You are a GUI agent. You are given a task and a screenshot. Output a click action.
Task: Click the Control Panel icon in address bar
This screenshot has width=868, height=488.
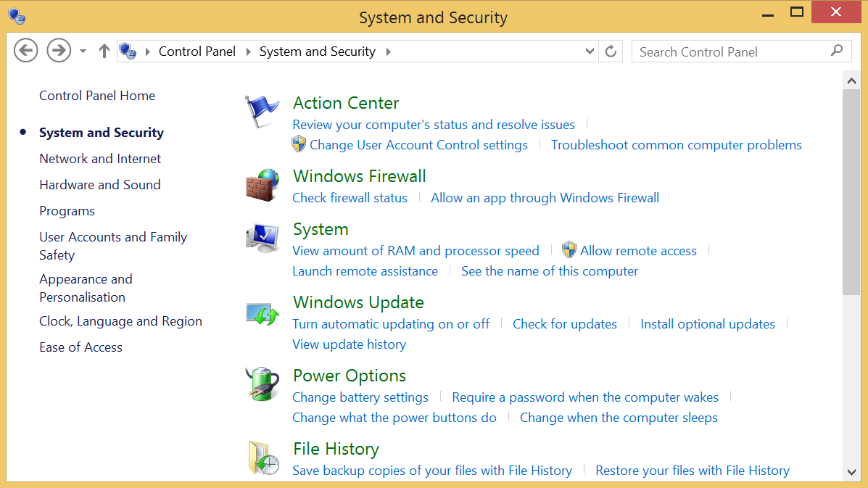[128, 51]
